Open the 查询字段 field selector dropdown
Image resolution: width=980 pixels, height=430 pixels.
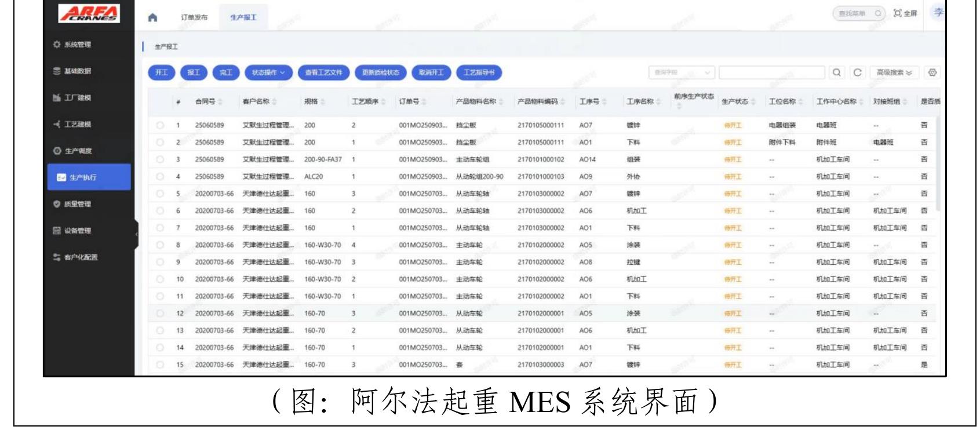click(682, 72)
